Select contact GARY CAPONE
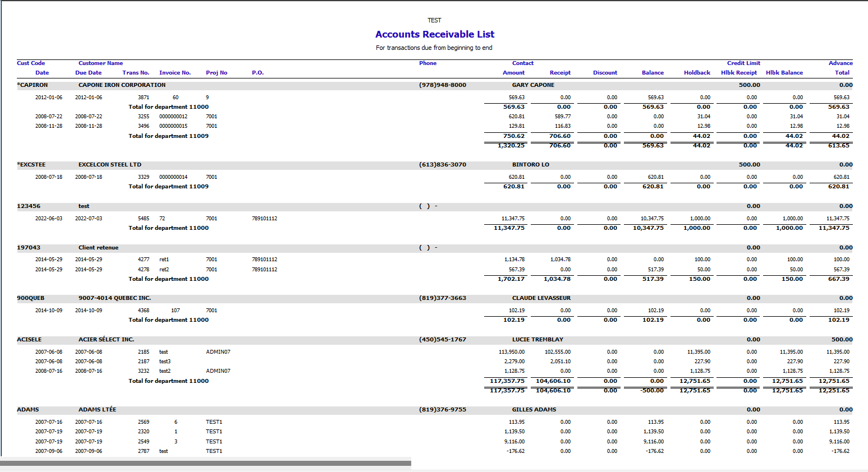This screenshot has width=868, height=472. click(x=533, y=85)
